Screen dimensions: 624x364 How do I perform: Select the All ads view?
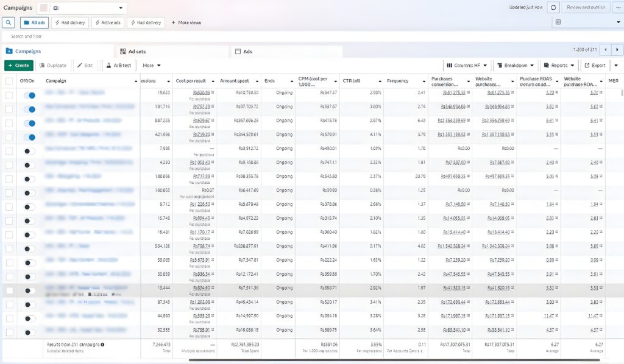point(34,23)
